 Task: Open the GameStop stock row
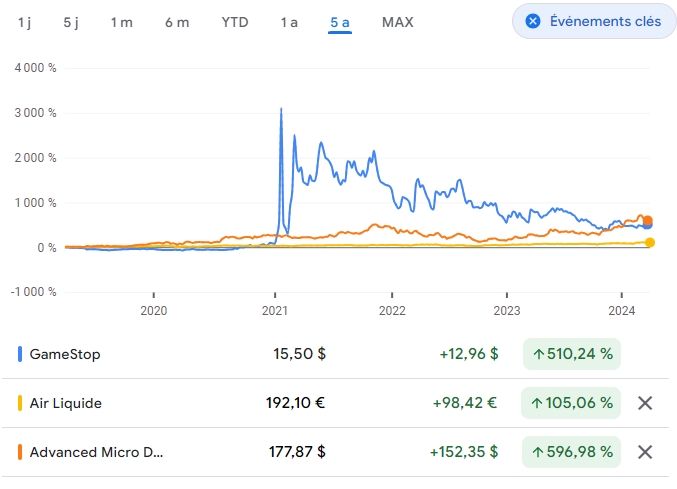point(65,354)
